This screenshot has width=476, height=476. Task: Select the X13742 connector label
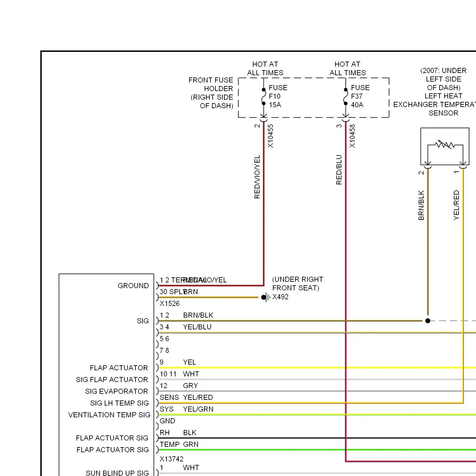click(171, 459)
